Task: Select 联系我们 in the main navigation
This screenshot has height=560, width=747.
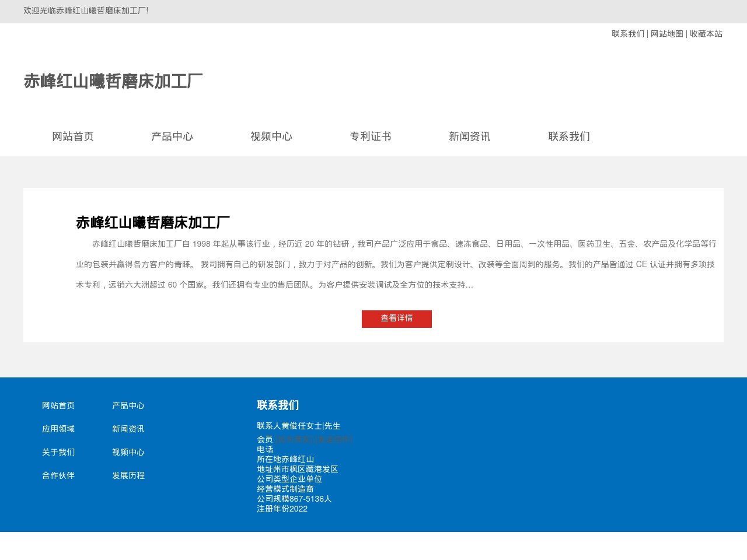Action: pos(569,136)
